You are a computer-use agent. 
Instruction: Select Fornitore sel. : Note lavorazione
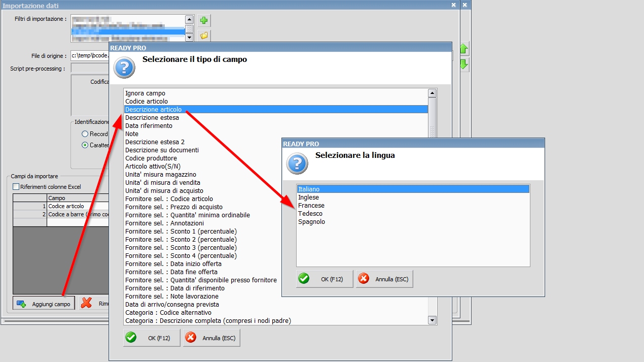pyautogui.click(x=203, y=296)
